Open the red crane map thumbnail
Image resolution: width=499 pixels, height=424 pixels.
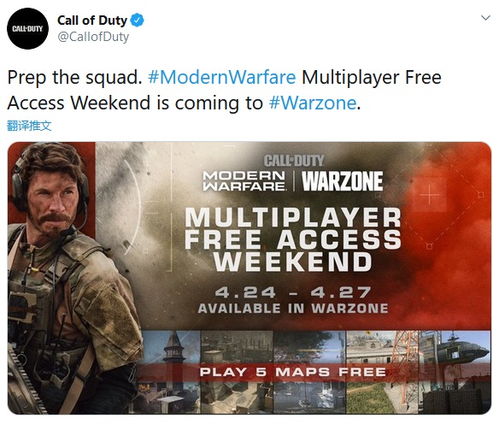tap(383, 372)
